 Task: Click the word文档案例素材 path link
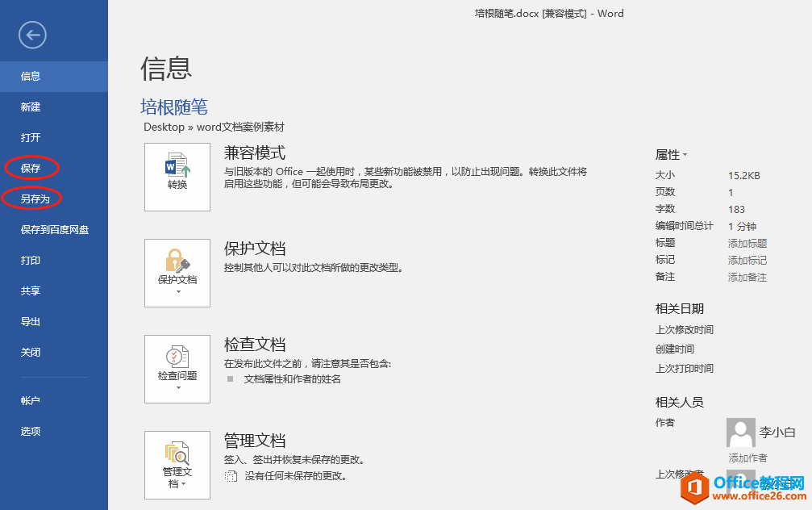(x=240, y=127)
